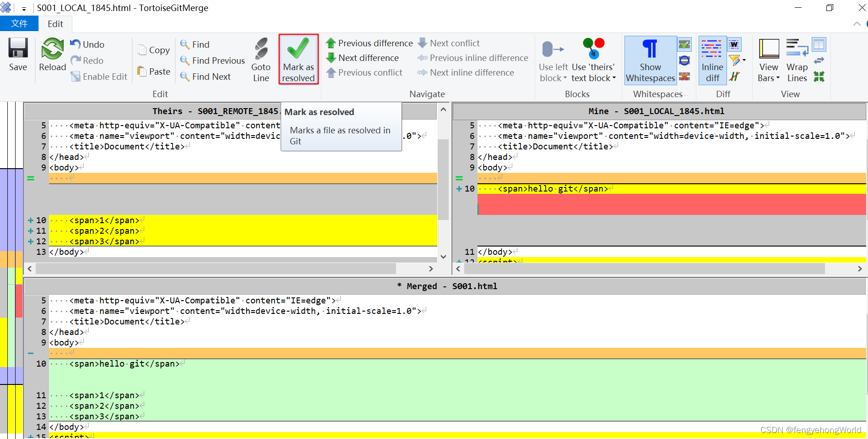
Task: Click the TortoiseGitMerge app icon in the title bar
Action: click(x=6, y=8)
